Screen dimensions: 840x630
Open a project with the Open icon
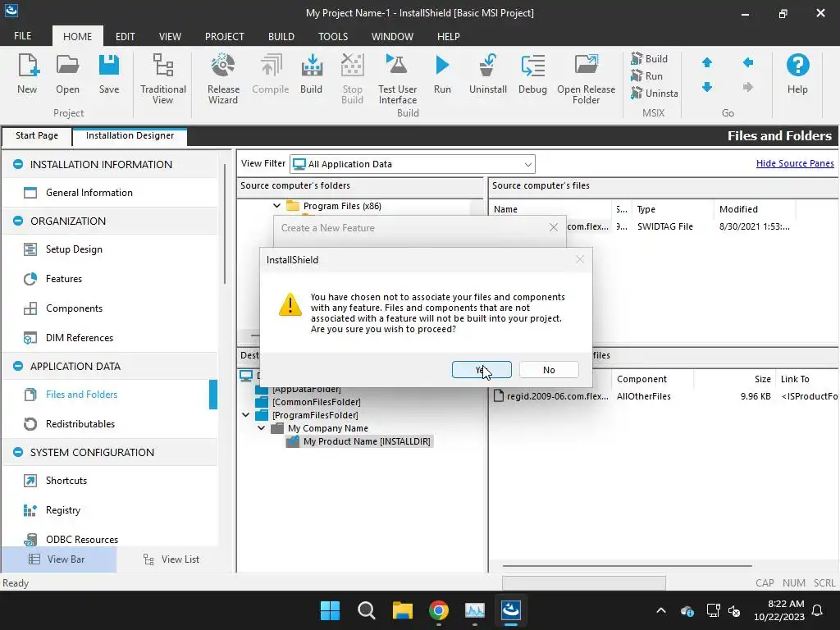[67, 74]
